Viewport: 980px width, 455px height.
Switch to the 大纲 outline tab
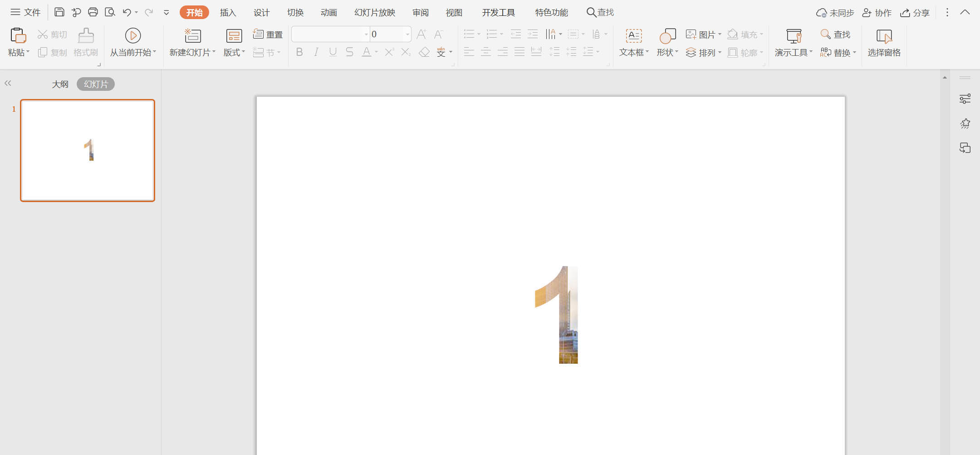click(60, 84)
